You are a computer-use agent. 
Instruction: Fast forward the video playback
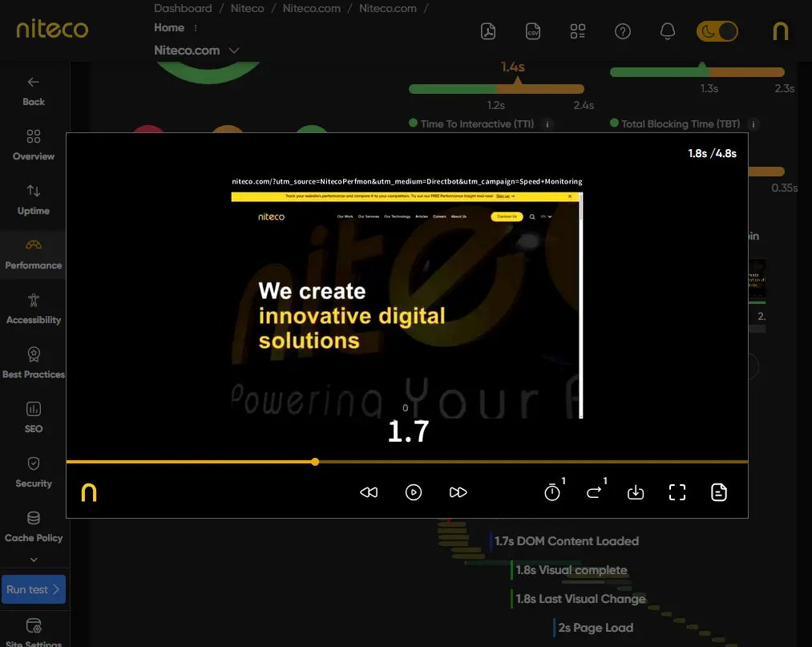coord(459,492)
